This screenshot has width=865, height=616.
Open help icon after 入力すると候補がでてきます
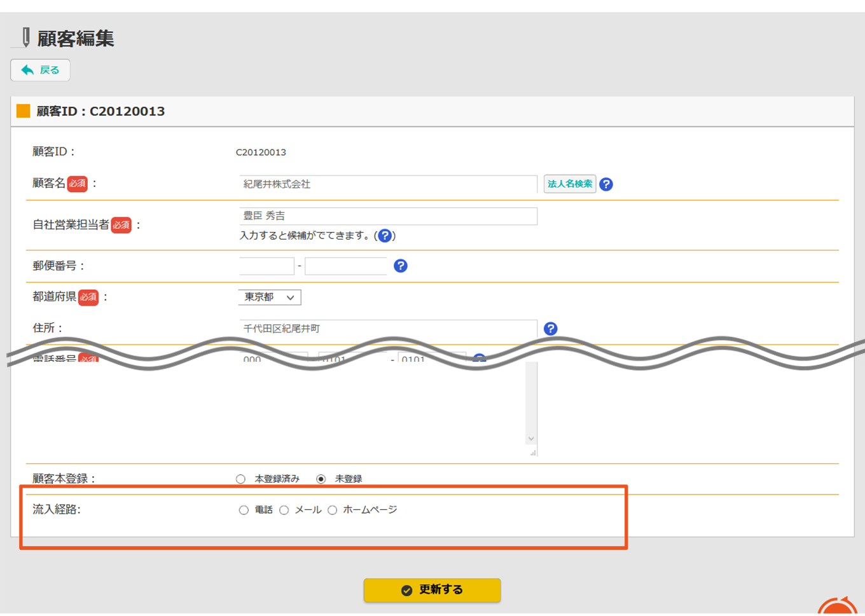(x=385, y=236)
